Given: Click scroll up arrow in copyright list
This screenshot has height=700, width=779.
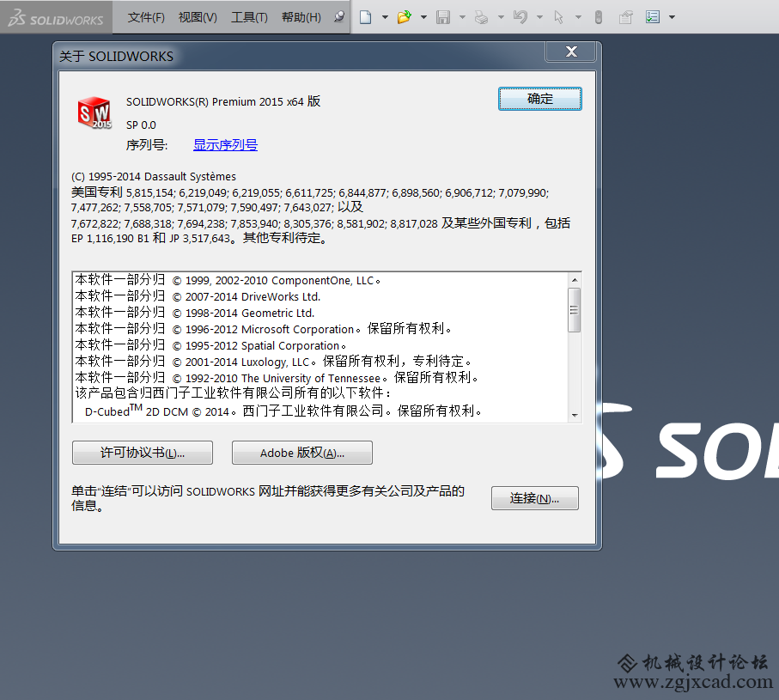Looking at the screenshot, I should (575, 280).
